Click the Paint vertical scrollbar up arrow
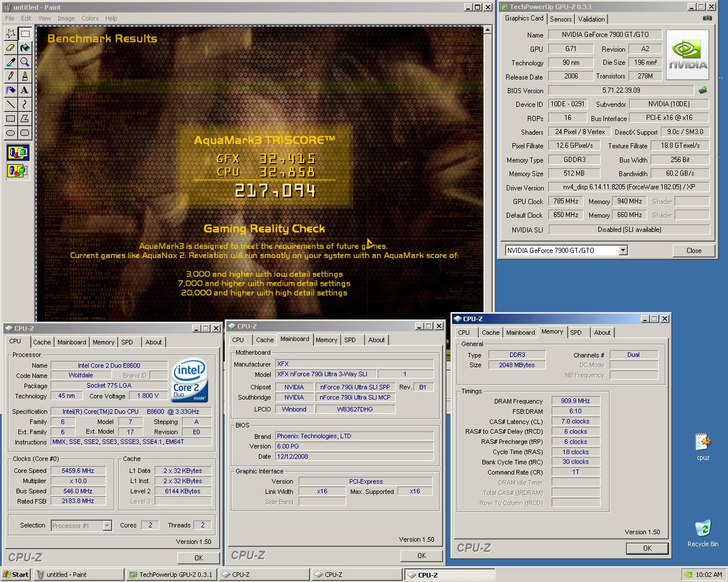The width and height of the screenshot is (728, 582). click(487, 30)
